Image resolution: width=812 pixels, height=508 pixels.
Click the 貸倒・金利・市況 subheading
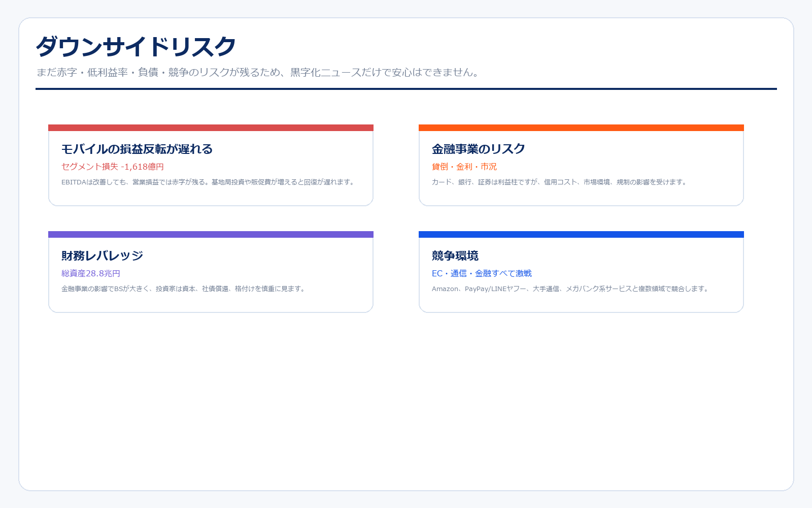click(x=464, y=167)
